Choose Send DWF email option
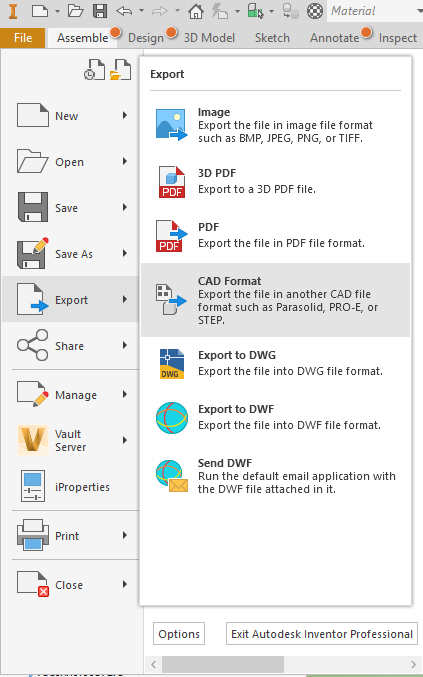This screenshot has height=677, width=423. (x=275, y=476)
